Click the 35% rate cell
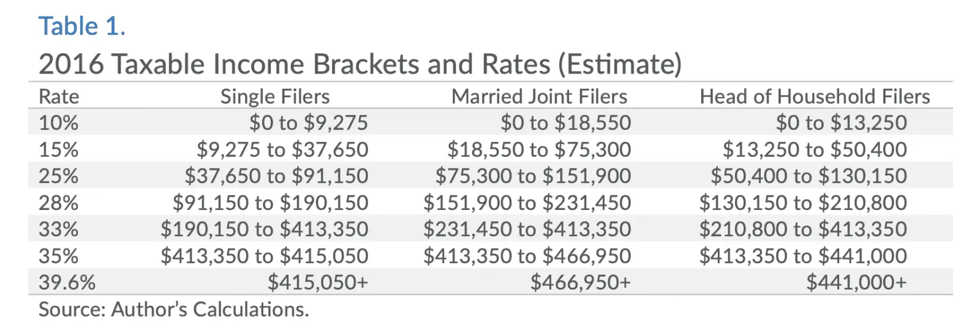Viewport: 980px width, 333px height. click(x=59, y=256)
